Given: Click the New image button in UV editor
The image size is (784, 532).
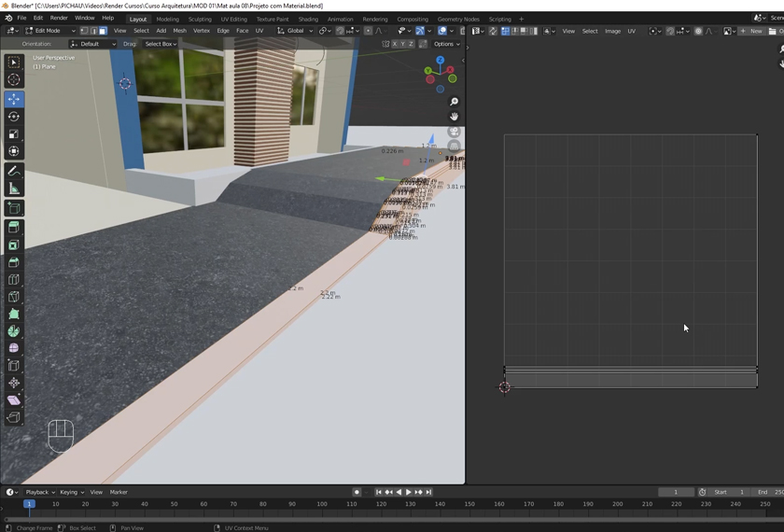Looking at the screenshot, I should (x=752, y=31).
